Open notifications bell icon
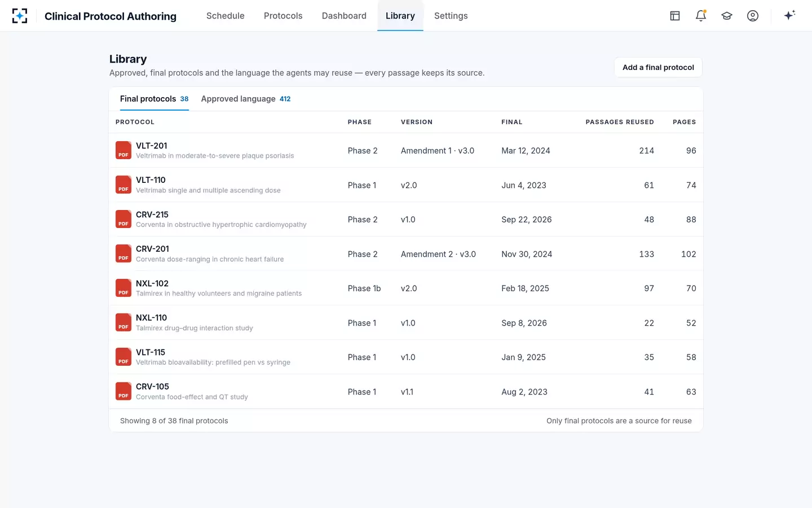Screen dimensions: 812x508 pyautogui.click(x=701, y=16)
